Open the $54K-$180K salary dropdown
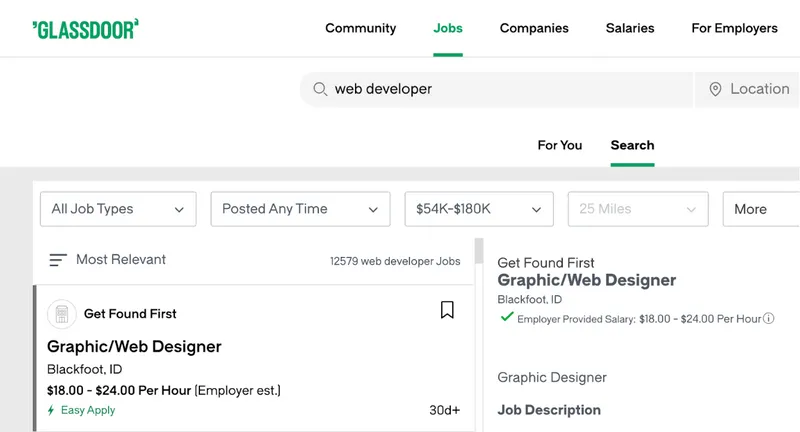This screenshot has height=432, width=800. point(478,209)
